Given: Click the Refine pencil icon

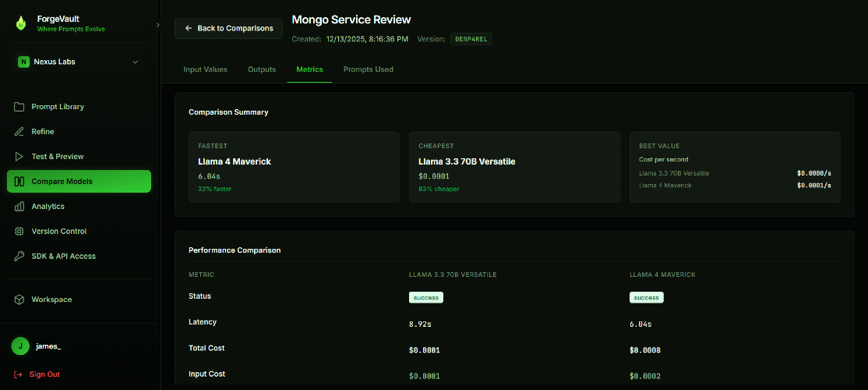Looking at the screenshot, I should click(x=19, y=132).
